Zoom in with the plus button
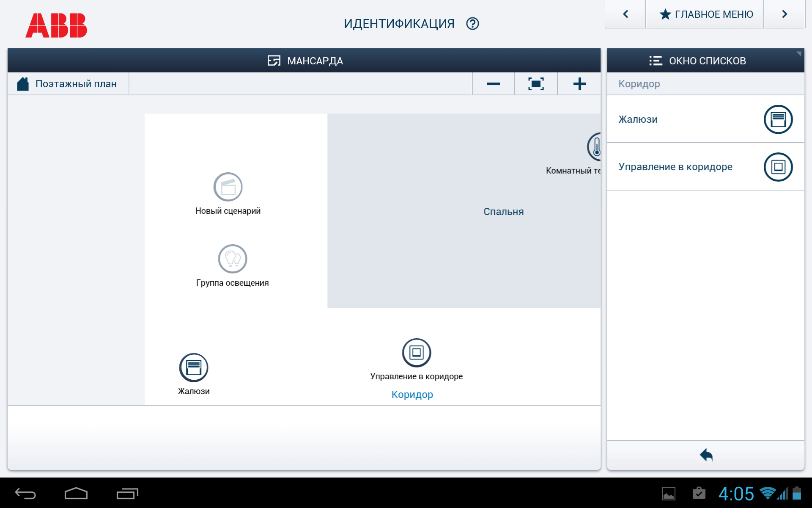Image resolution: width=812 pixels, height=508 pixels. (579, 84)
